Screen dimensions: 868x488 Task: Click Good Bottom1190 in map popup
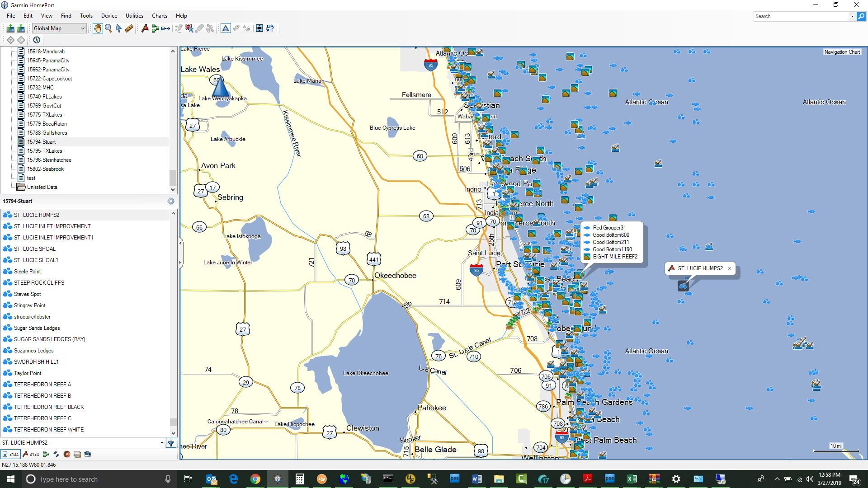[612, 249]
